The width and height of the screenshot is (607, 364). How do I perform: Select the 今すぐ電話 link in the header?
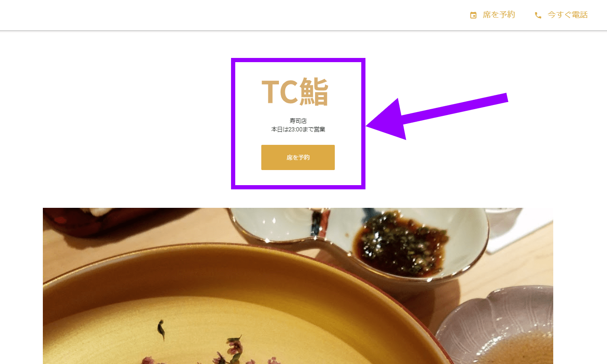point(561,15)
